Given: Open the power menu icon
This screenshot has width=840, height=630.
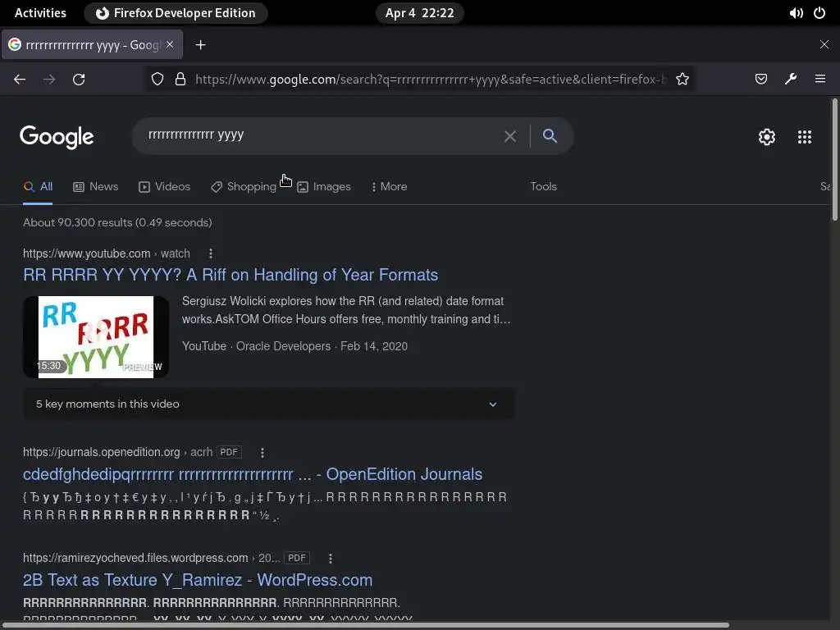Looking at the screenshot, I should [819, 13].
